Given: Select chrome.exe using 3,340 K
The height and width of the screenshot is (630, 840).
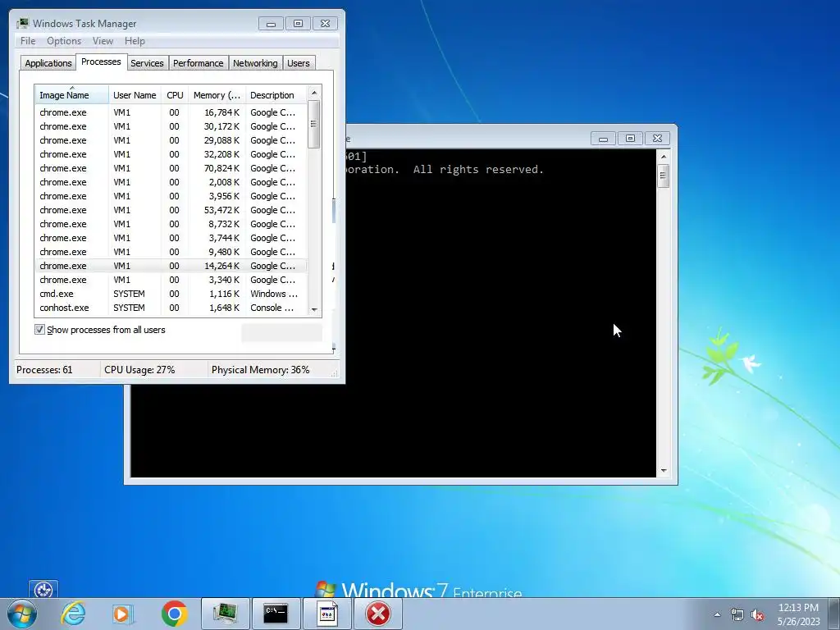Looking at the screenshot, I should (171, 280).
